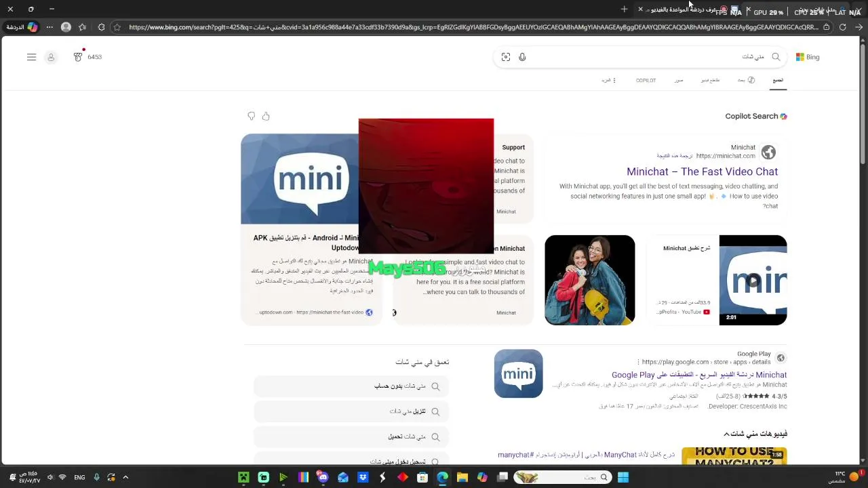Open Edge settings and more menu
Viewport: 868px width, 488px height.
pos(50,27)
